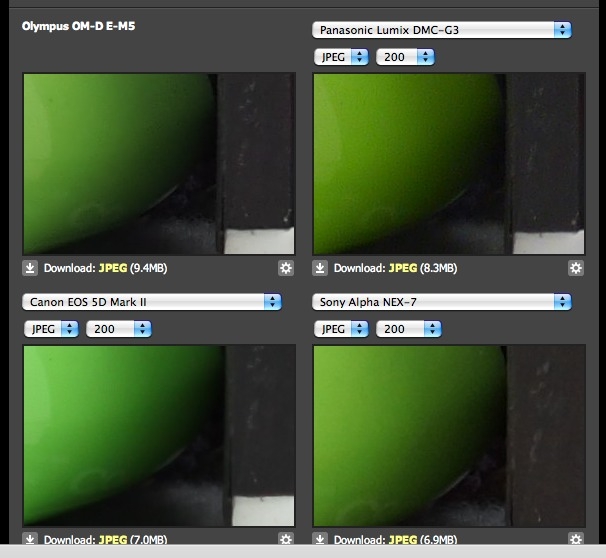The image size is (606, 558).
Task: Click the Olympus OM-D E-M5 sample image
Action: pos(159,164)
